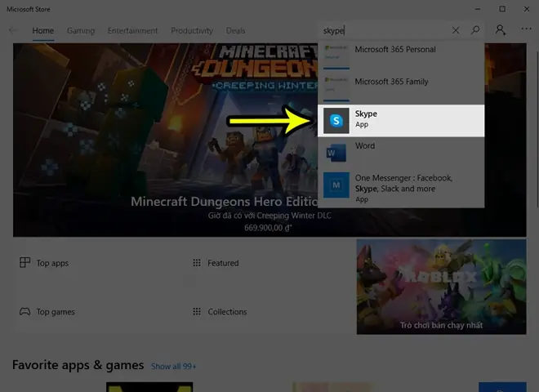
Task: Click the magnifier search icon
Action: pyautogui.click(x=475, y=30)
